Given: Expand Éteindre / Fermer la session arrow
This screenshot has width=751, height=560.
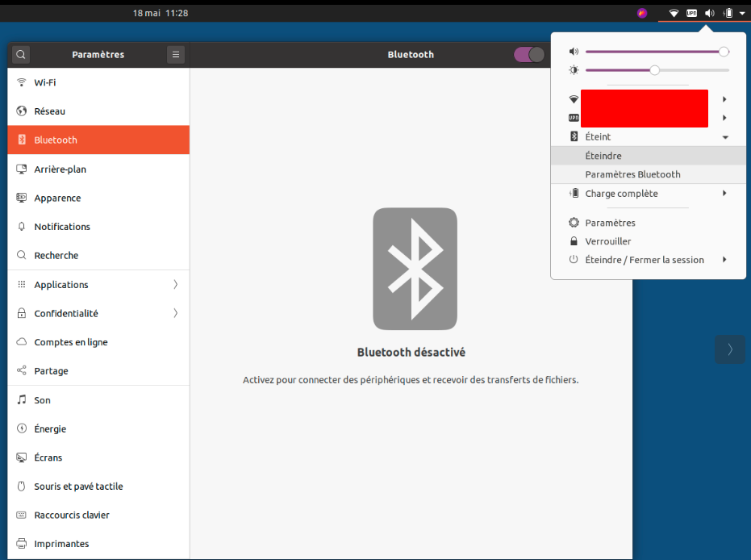Looking at the screenshot, I should coord(724,260).
